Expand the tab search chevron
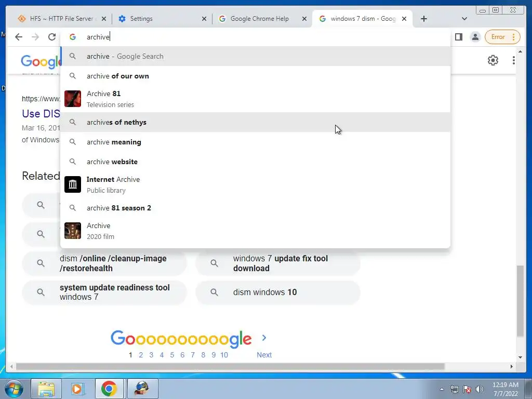Image resolution: width=532 pixels, height=399 pixels. click(464, 19)
